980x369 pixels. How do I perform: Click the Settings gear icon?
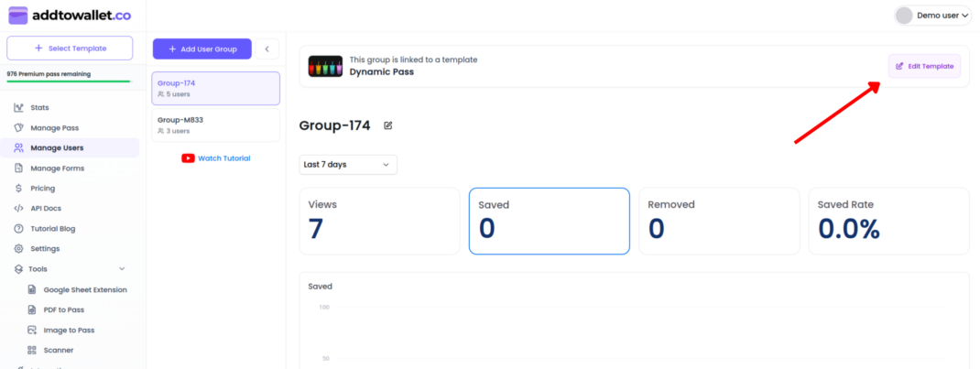pyautogui.click(x=19, y=249)
